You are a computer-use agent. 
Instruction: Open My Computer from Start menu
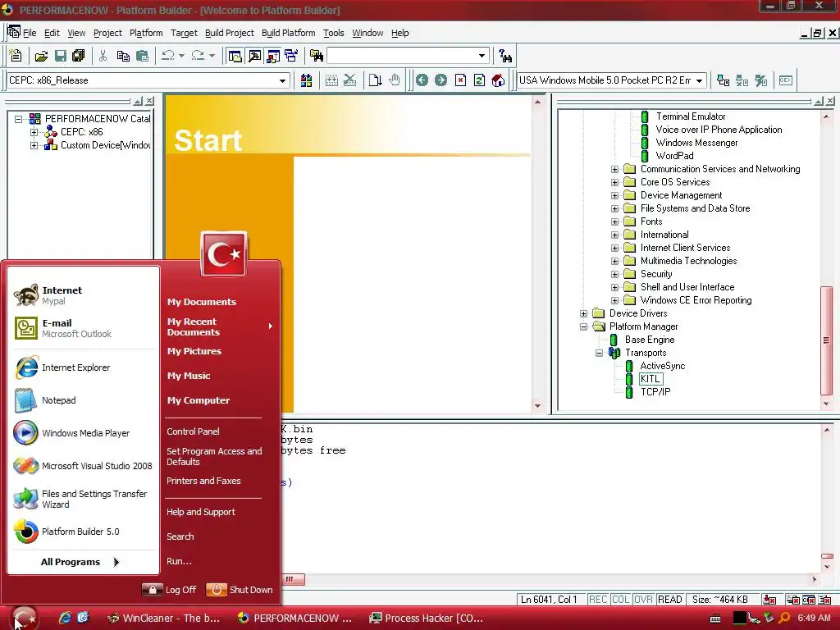[x=199, y=400]
